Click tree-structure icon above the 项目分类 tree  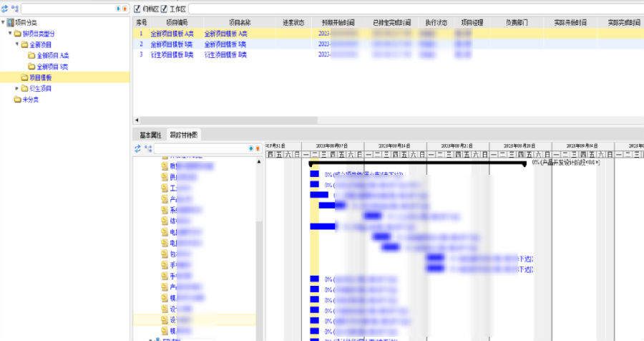(15, 9)
